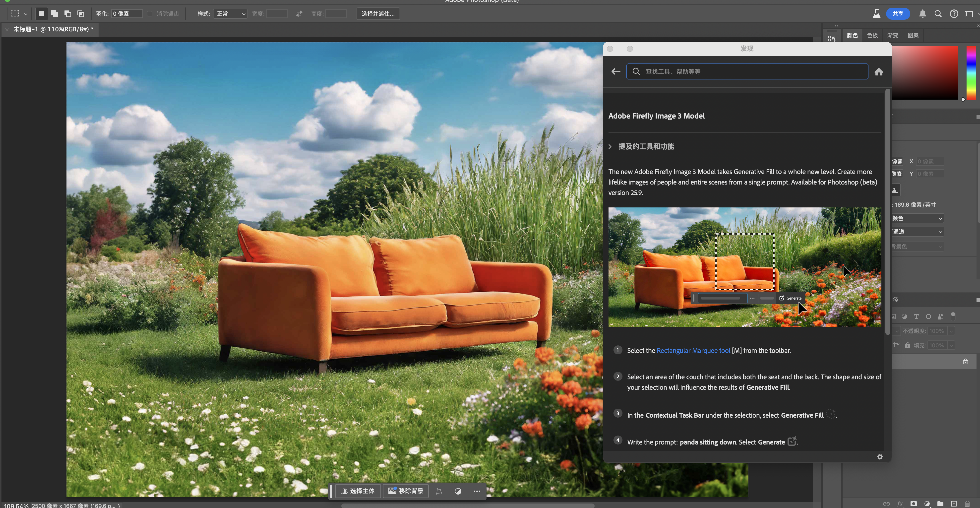This screenshot has height=508, width=980.
Task: Select the New Selection mode icon
Action: click(x=42, y=14)
